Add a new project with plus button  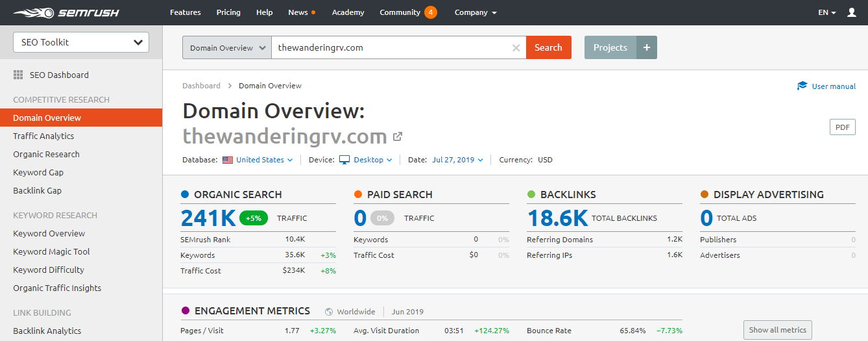[x=647, y=47]
